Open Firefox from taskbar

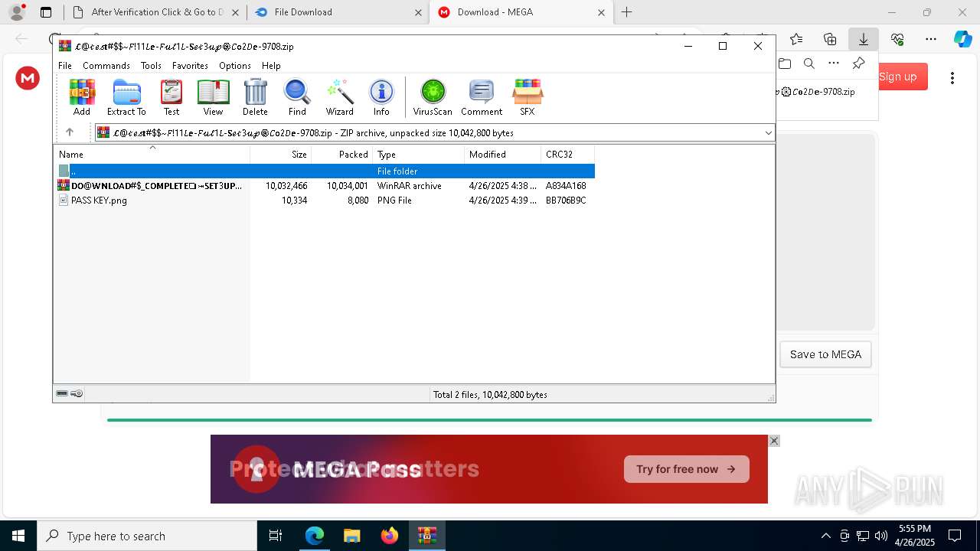click(390, 536)
